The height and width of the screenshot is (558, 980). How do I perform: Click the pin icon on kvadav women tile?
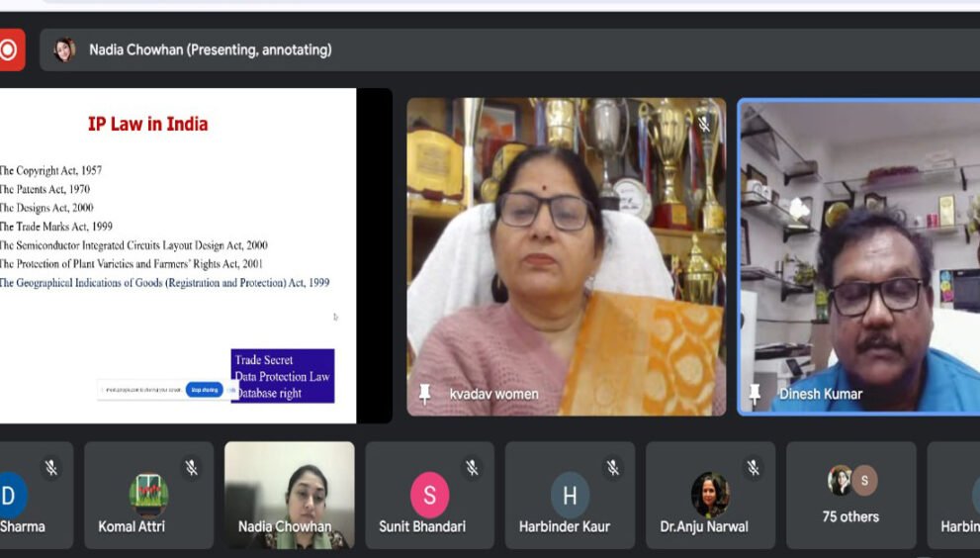[x=425, y=394]
